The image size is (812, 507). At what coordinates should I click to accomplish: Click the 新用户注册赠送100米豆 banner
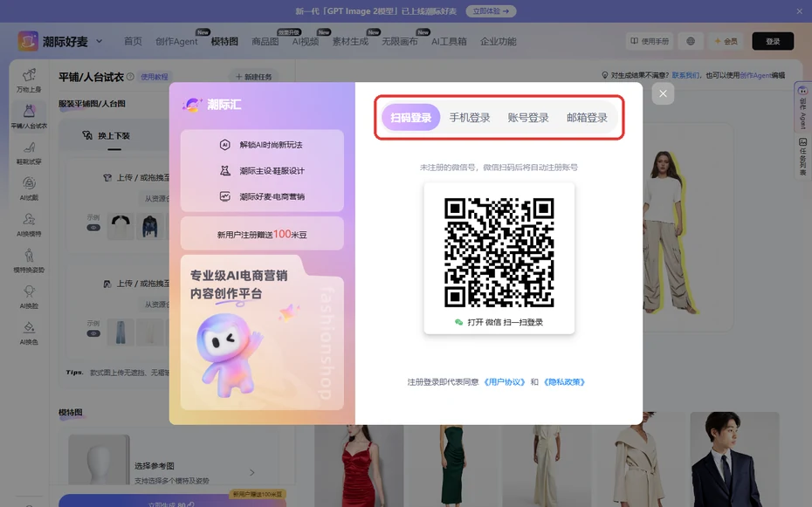(262, 235)
